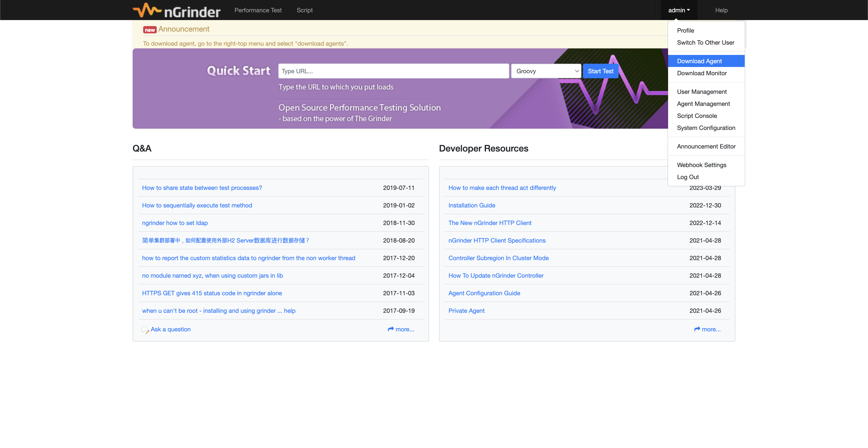This screenshot has width=868, height=448.
Task: Click the Q&A more arrow icon
Action: [x=391, y=329]
